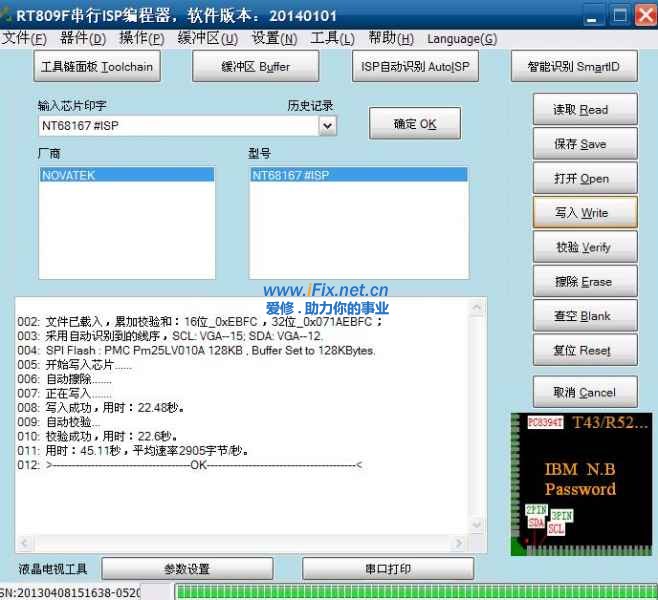Open the 操作(P) menu
Image resolution: width=658 pixels, height=600 pixels.
tap(142, 39)
